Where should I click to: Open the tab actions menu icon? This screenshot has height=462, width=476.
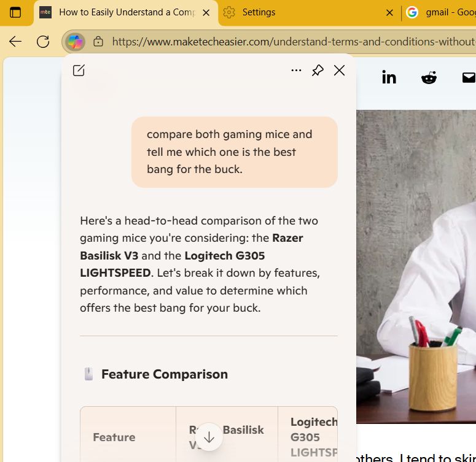[15, 12]
